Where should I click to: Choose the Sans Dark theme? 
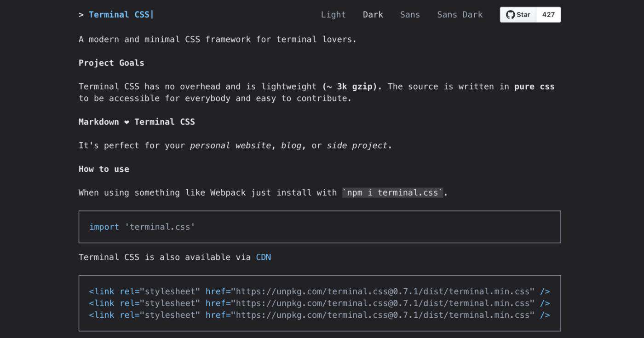[460, 15]
